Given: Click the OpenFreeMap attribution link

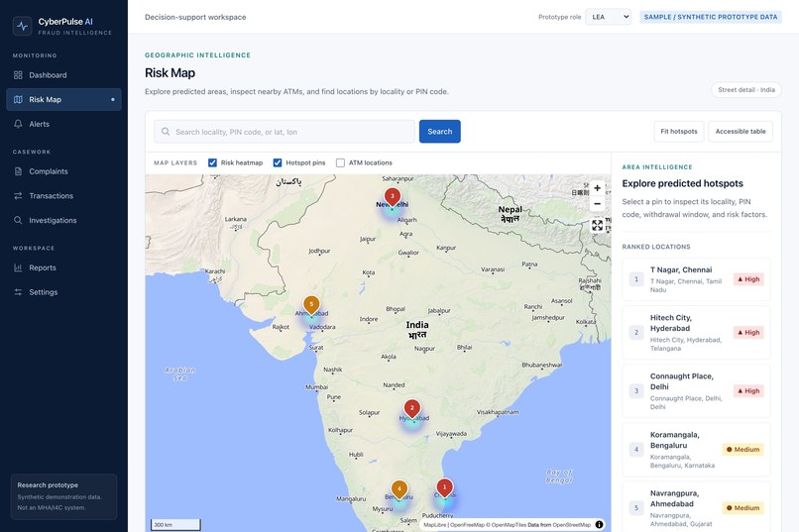Looking at the screenshot, I should [466, 525].
